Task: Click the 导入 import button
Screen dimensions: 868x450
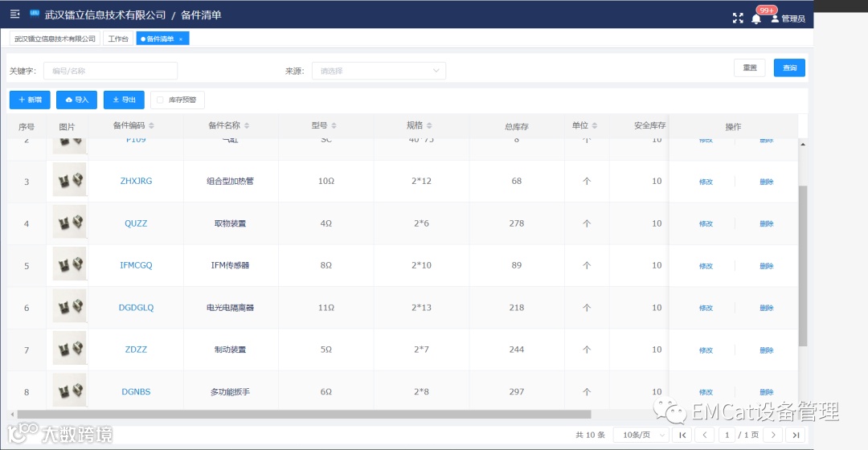Action: tap(76, 100)
